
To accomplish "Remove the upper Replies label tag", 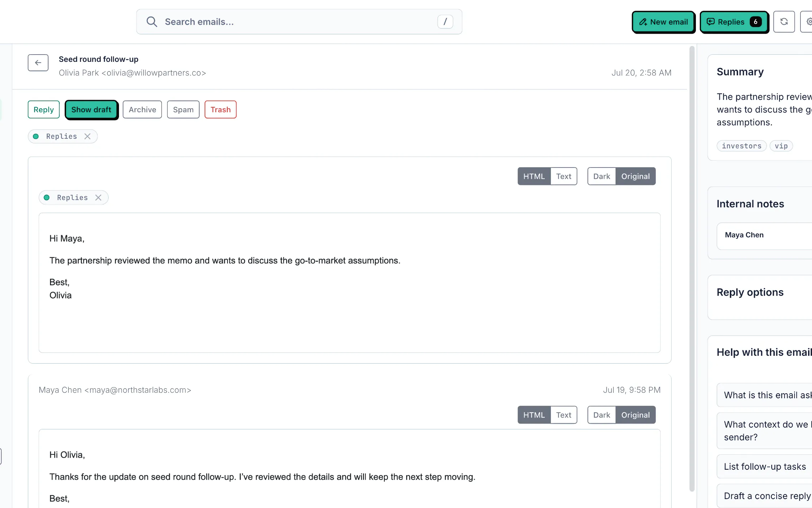I will point(88,136).
